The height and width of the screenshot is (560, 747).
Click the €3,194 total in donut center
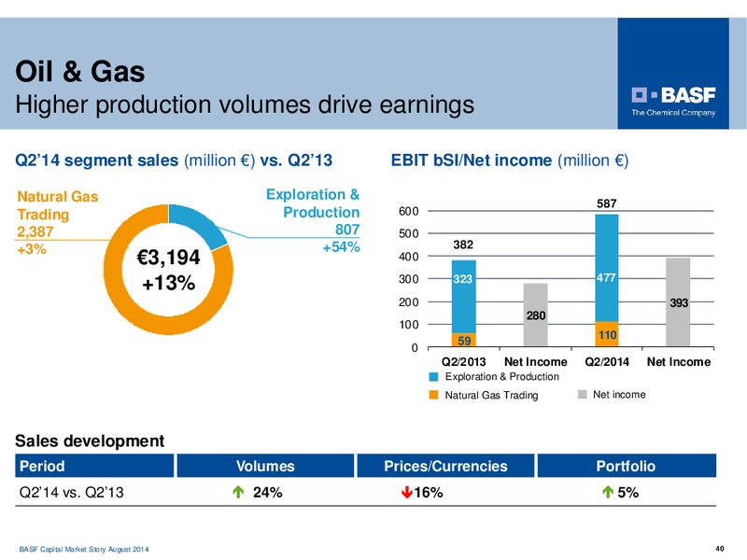pyautogui.click(x=169, y=258)
